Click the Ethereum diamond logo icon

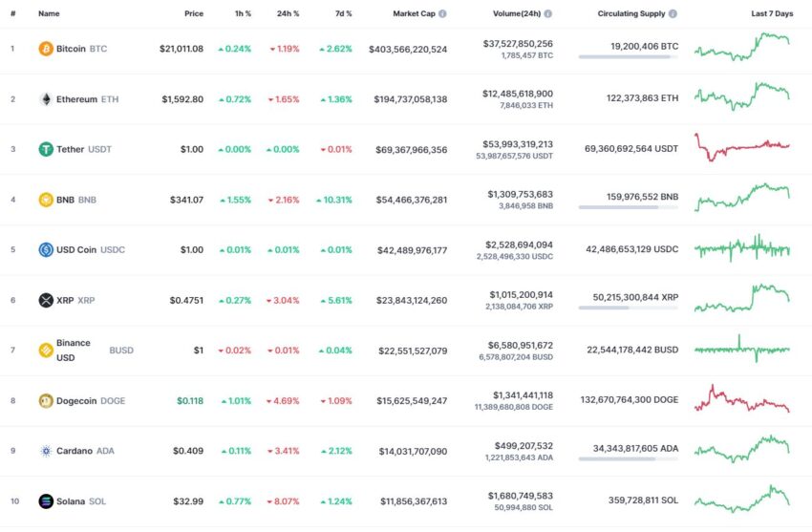pos(46,98)
